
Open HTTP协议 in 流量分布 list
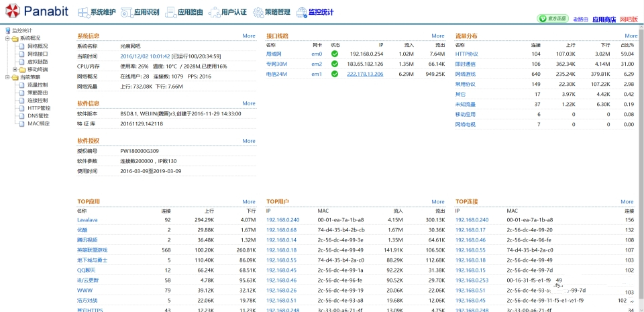pos(466,54)
